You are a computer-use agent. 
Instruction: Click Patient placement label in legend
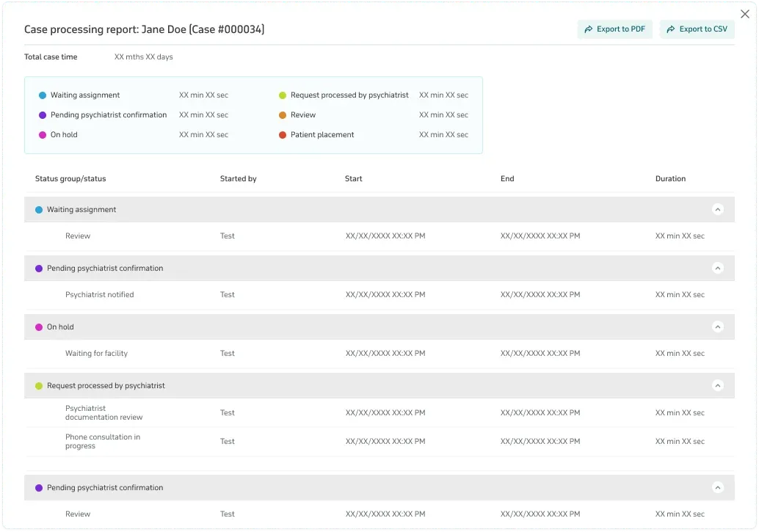click(322, 135)
